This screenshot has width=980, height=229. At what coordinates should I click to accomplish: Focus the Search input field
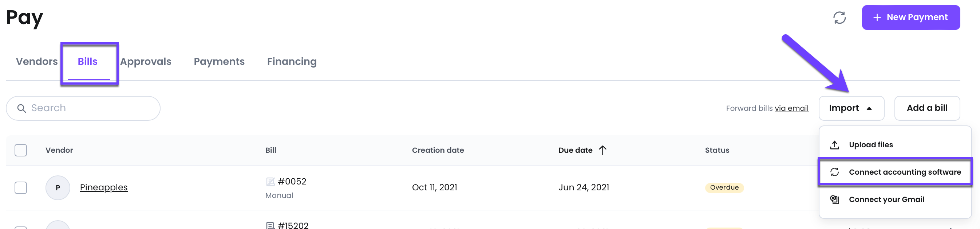[x=83, y=108]
